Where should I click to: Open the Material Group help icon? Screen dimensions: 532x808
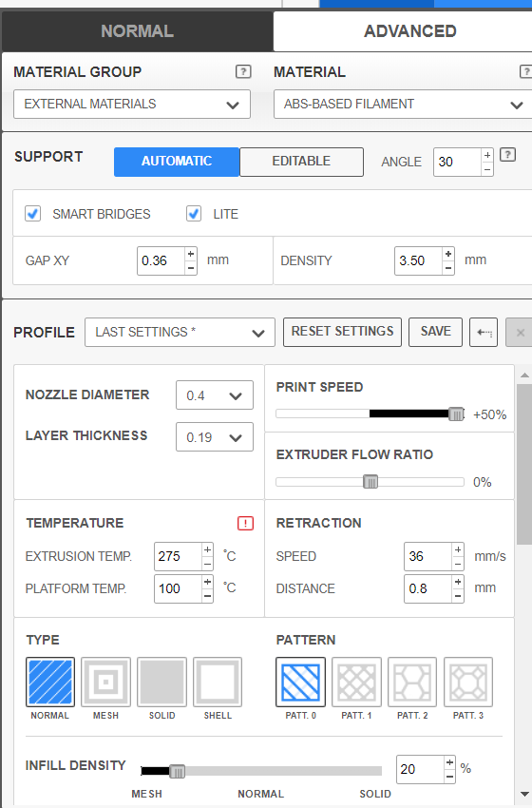pyautogui.click(x=243, y=71)
